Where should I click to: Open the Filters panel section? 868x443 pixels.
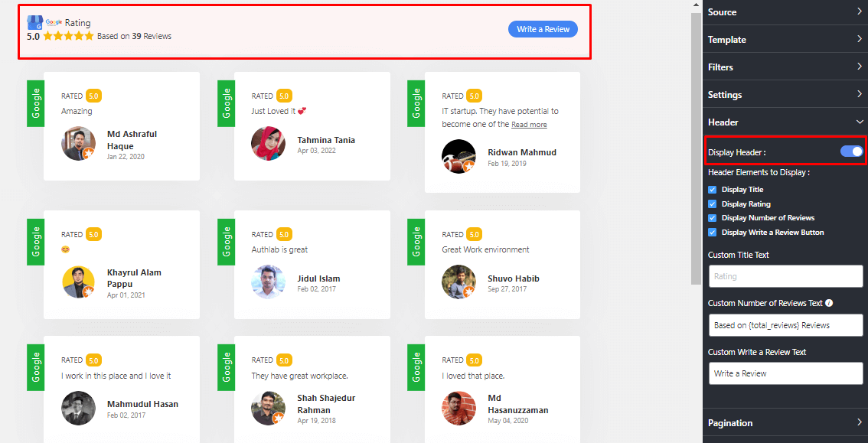(x=785, y=67)
